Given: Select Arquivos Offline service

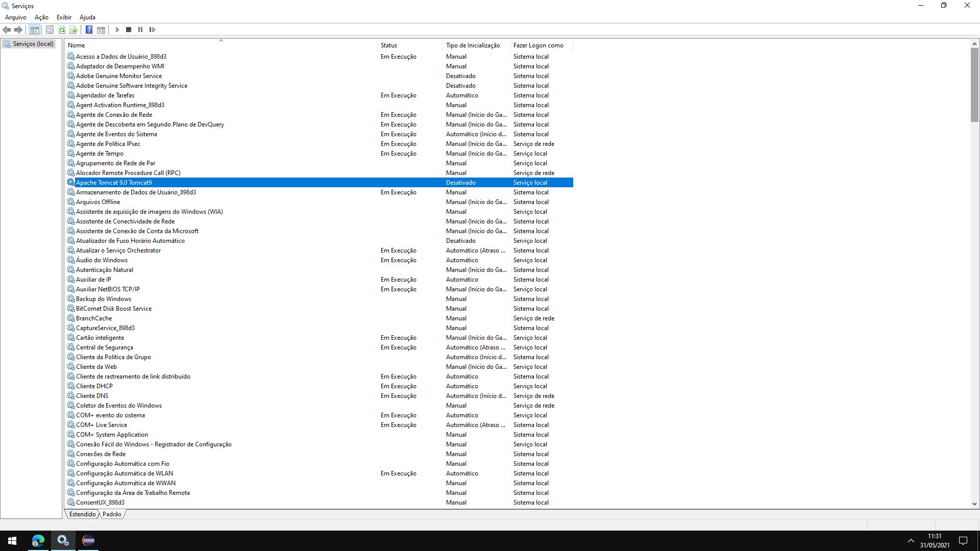Looking at the screenshot, I should 320,202.
